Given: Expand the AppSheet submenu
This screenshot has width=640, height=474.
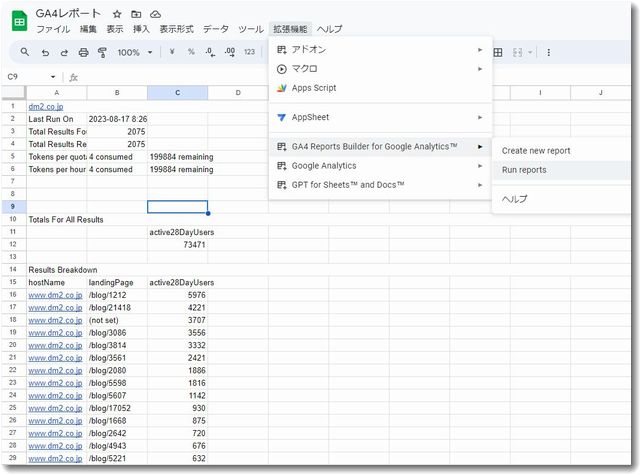Looking at the screenshot, I should point(380,117).
